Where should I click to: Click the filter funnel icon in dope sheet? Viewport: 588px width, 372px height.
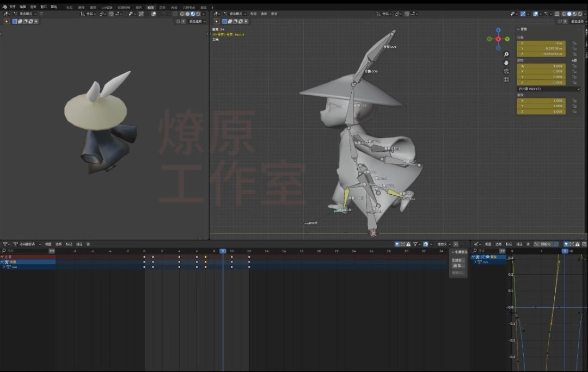pos(415,244)
